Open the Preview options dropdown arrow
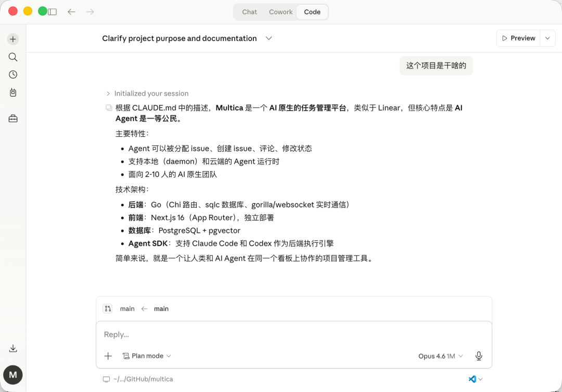 547,38
